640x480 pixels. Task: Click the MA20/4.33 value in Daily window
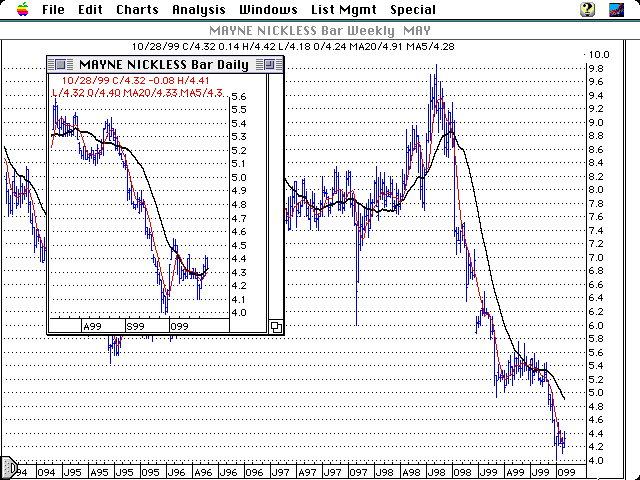[x=150, y=93]
